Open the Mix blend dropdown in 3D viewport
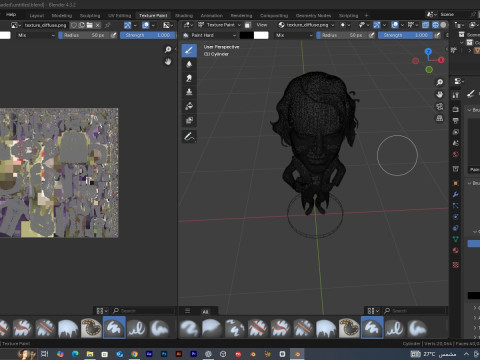Screen dimensions: 480x360 (x=295, y=35)
